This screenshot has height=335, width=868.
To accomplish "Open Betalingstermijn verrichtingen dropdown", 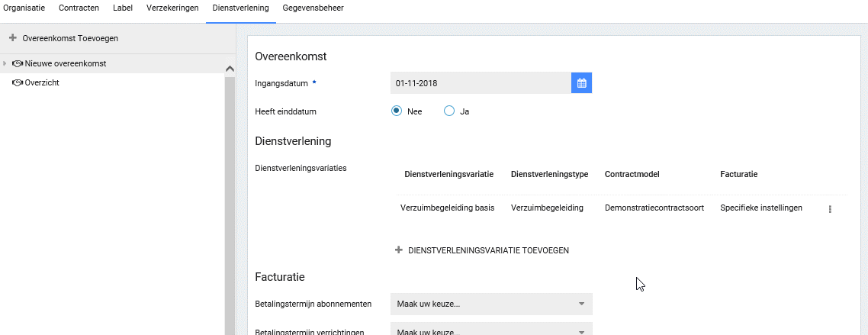I will coord(490,331).
